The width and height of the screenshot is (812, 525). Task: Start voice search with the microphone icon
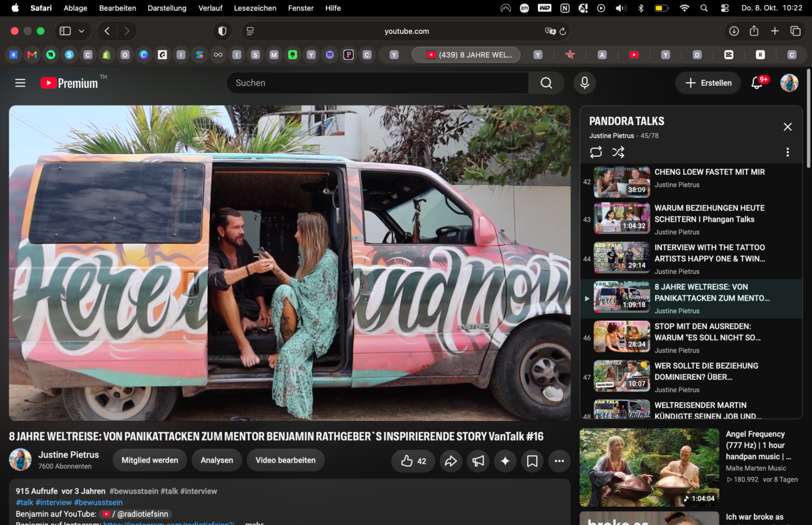point(584,83)
